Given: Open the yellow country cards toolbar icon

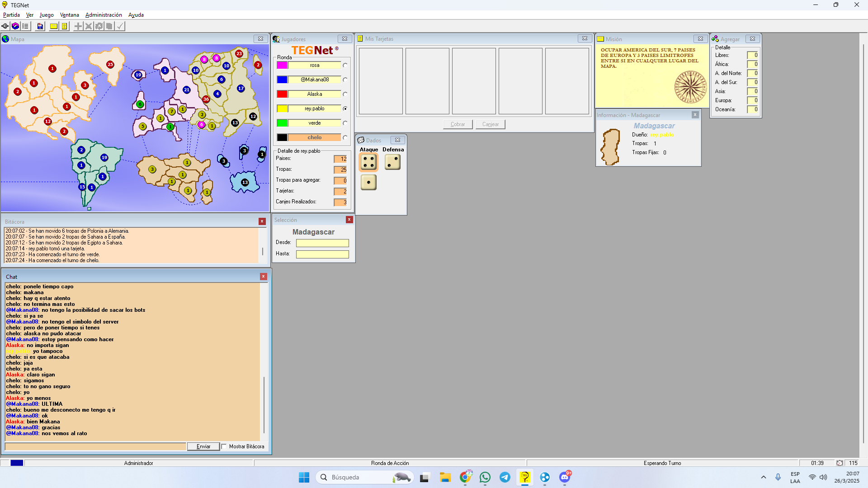Looking at the screenshot, I should 65,26.
